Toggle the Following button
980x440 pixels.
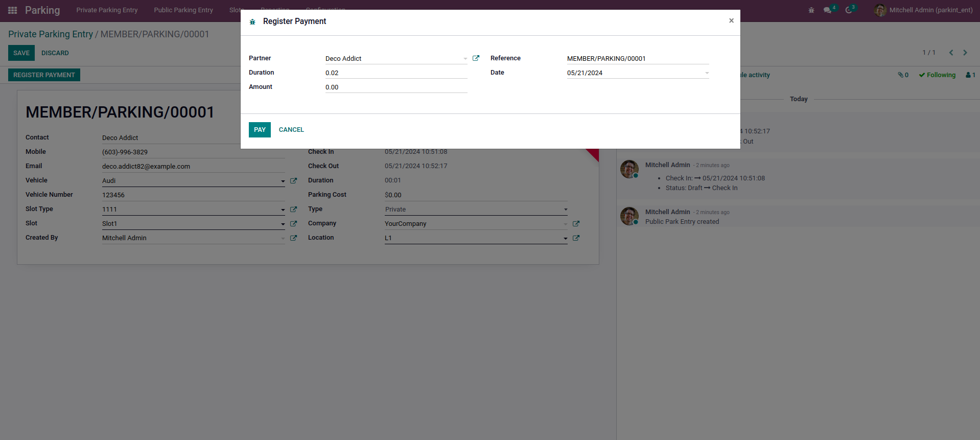pos(937,75)
